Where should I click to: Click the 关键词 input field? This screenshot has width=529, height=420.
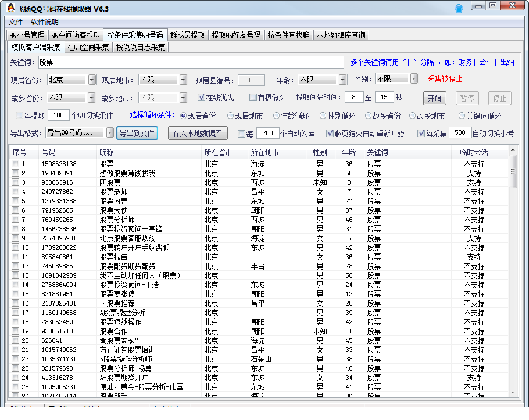pos(192,62)
